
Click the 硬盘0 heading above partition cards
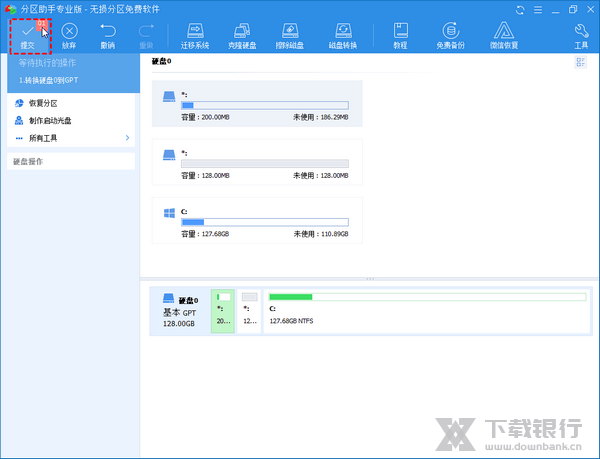[x=161, y=61]
